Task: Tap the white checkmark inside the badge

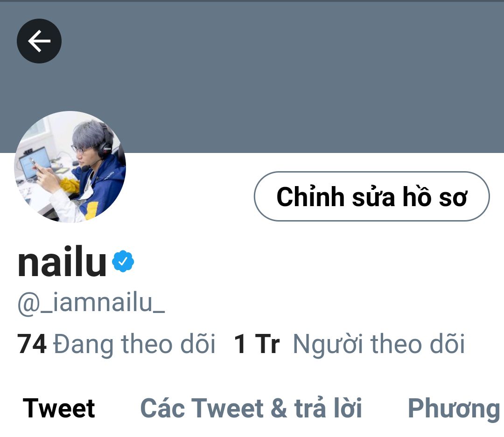Action: click(x=123, y=262)
